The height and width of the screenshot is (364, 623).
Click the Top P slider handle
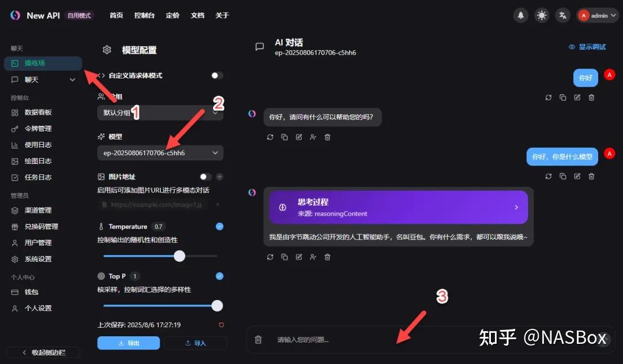[x=217, y=306]
